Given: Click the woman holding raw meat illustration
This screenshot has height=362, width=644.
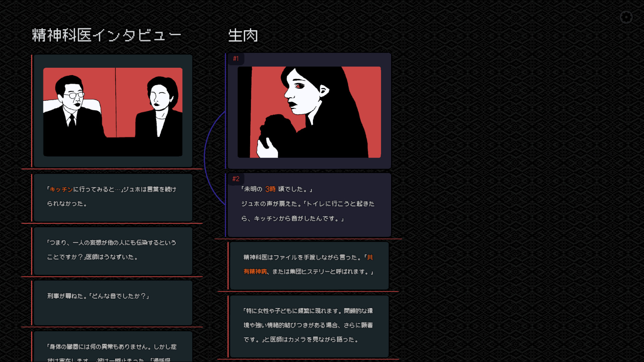Looking at the screenshot, I should (x=309, y=112).
